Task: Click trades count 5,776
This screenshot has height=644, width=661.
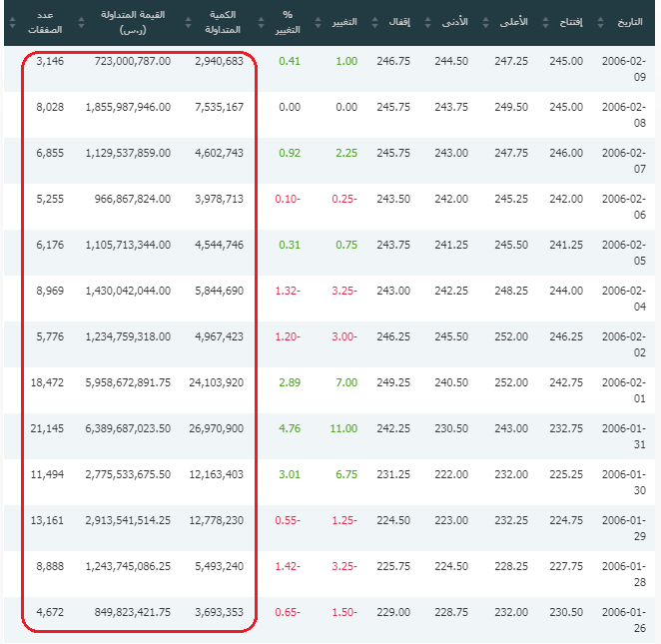Action: coord(50,337)
